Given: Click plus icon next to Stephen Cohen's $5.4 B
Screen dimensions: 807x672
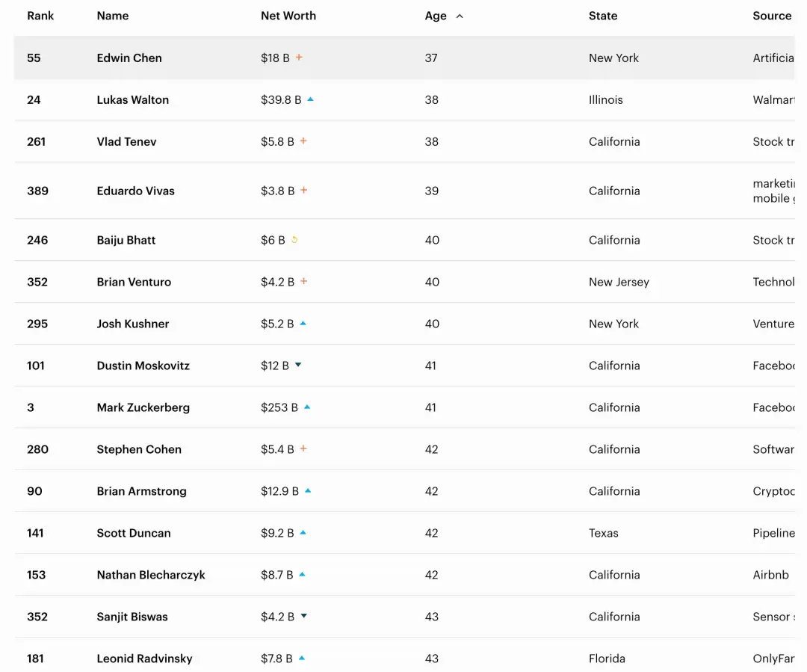Looking at the screenshot, I should coord(303,449).
